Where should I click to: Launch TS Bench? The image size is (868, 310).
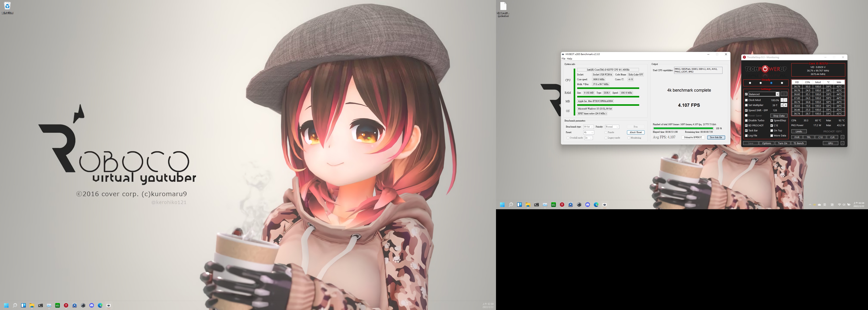[799, 143]
